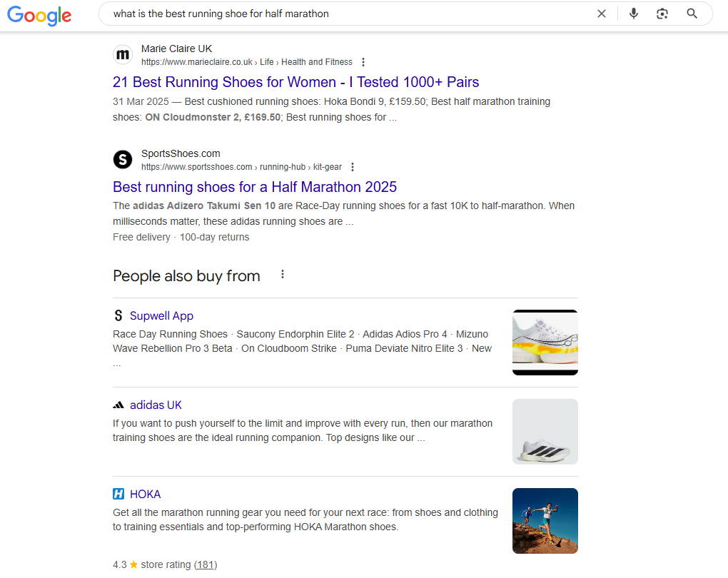Screen dimensions: 728x578
Task: Click the marieclaire.co.uk URL breadcrumb
Action: click(246, 62)
